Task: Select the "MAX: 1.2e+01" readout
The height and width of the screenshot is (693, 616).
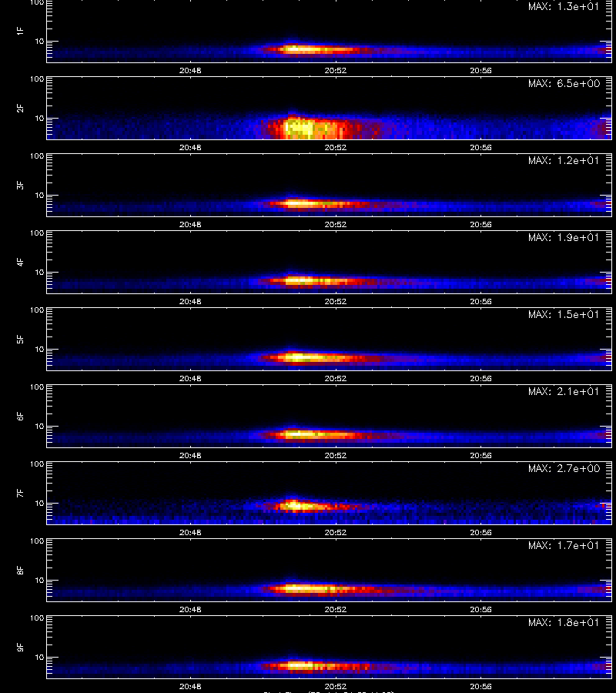Action: (x=564, y=160)
